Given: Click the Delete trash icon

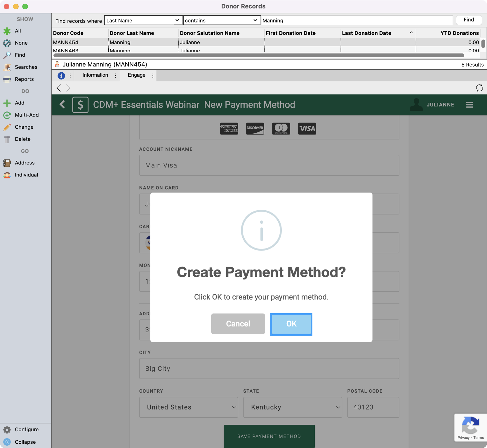Looking at the screenshot, I should (7, 139).
